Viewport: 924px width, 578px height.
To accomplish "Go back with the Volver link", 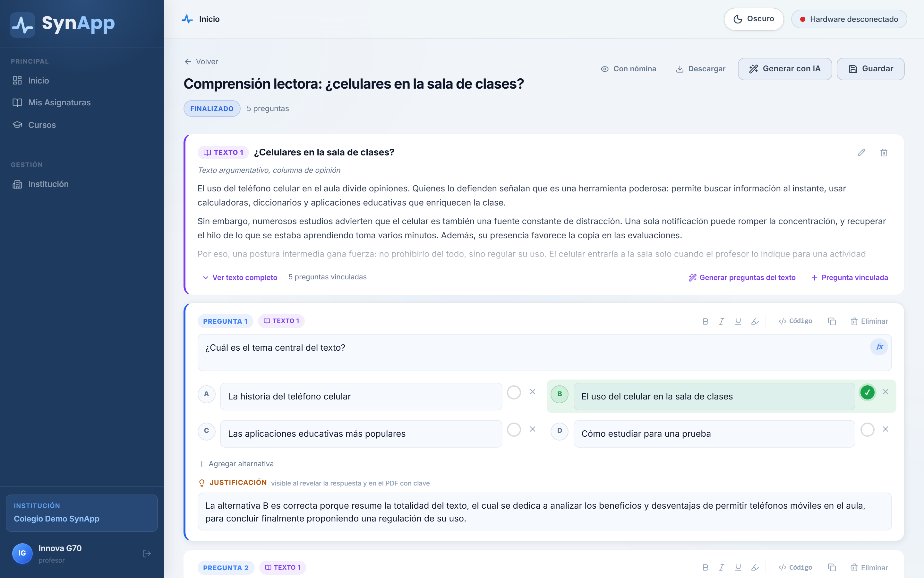I will (201, 62).
